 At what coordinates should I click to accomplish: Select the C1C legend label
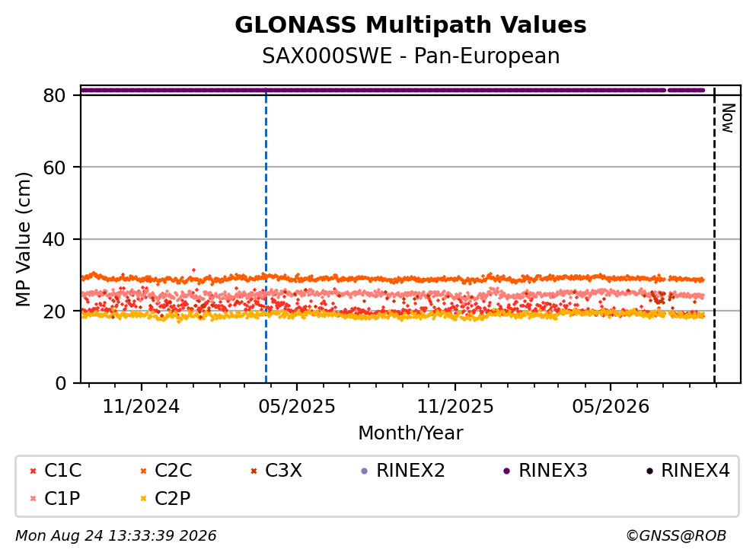click(62, 471)
